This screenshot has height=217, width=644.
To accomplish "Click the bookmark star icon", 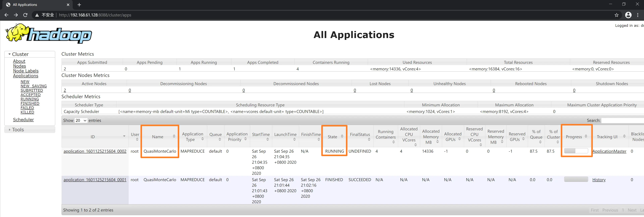I will tap(616, 15).
